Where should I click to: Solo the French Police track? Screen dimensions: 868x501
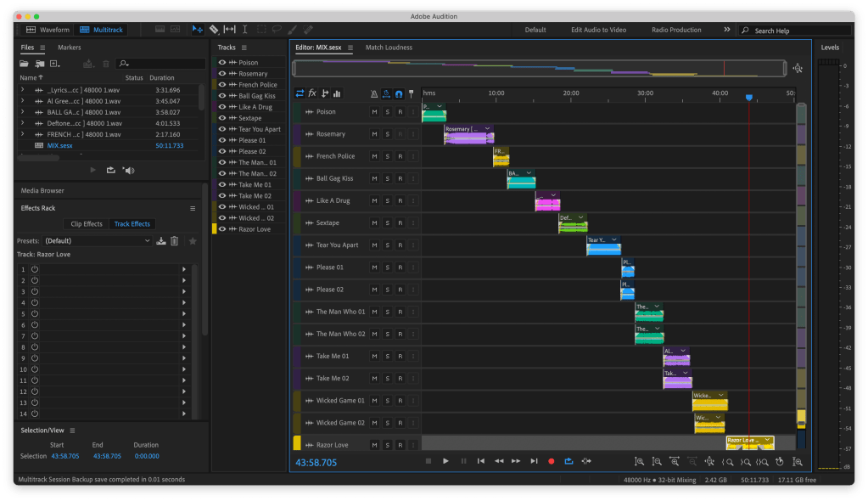point(387,156)
